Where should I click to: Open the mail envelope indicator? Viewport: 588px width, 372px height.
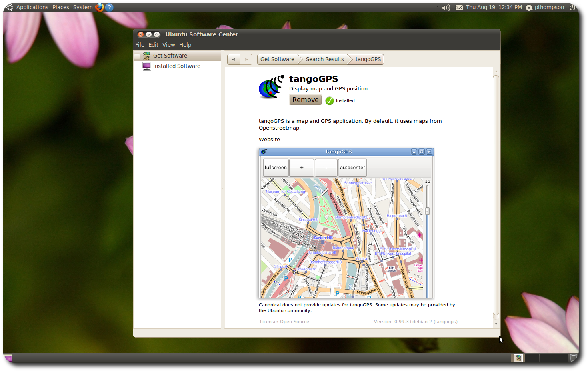click(459, 8)
